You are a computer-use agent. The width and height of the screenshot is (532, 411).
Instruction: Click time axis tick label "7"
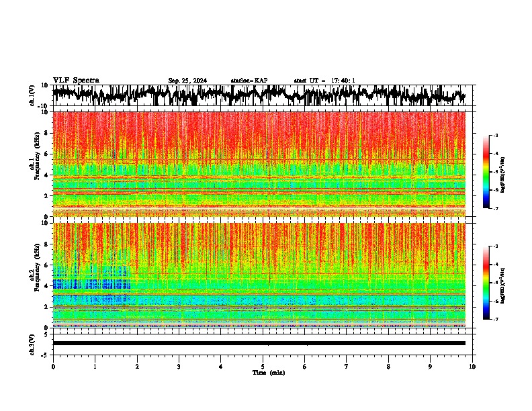tap(347, 367)
